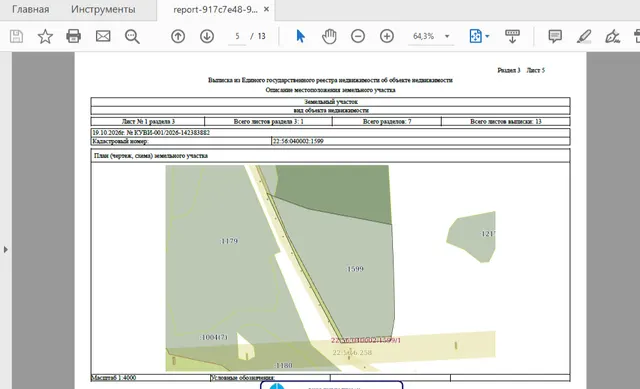Click the Раздел 3 Лист 5 header text
640x389 pixels.
pos(521,70)
